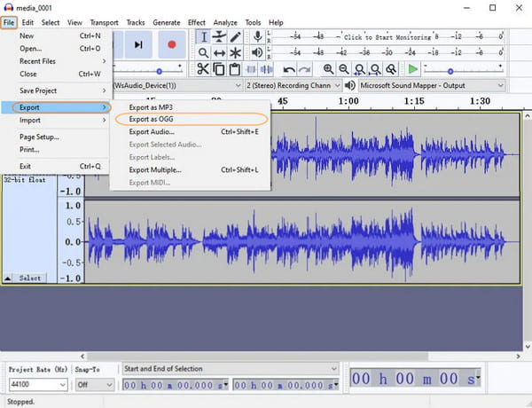Click the large audio position display
532x408 pixels.
(415, 378)
